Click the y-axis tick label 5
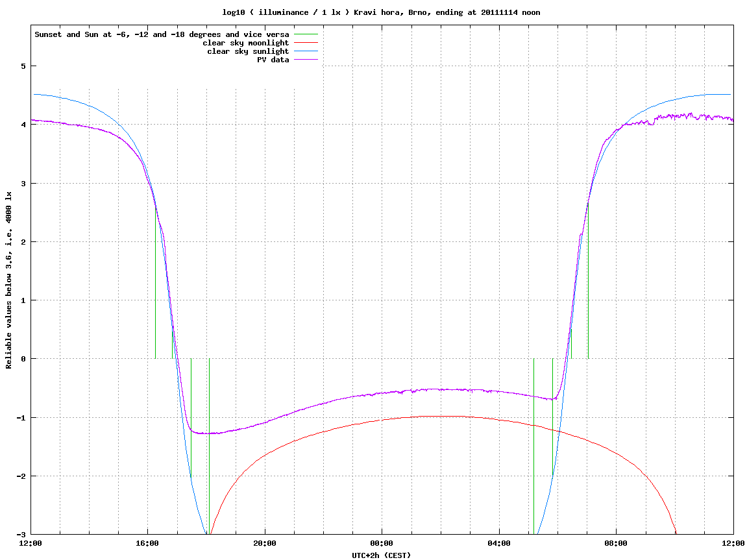 pos(23,66)
